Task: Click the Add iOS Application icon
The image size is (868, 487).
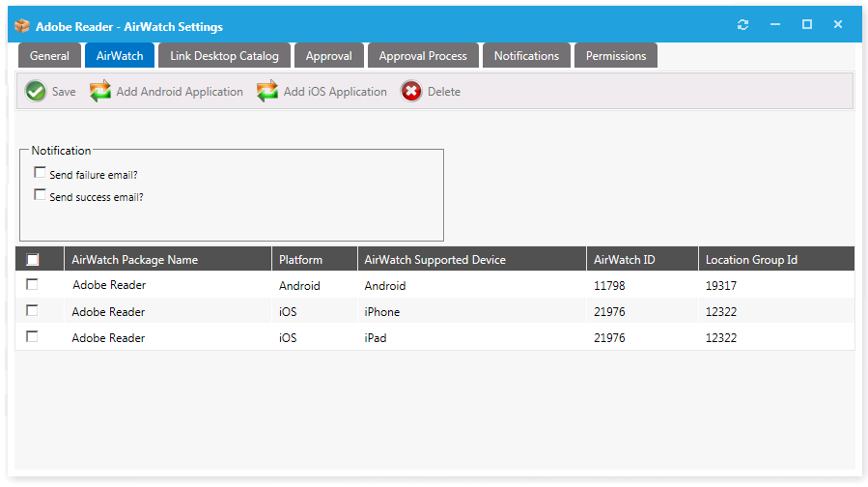Action: [x=267, y=92]
